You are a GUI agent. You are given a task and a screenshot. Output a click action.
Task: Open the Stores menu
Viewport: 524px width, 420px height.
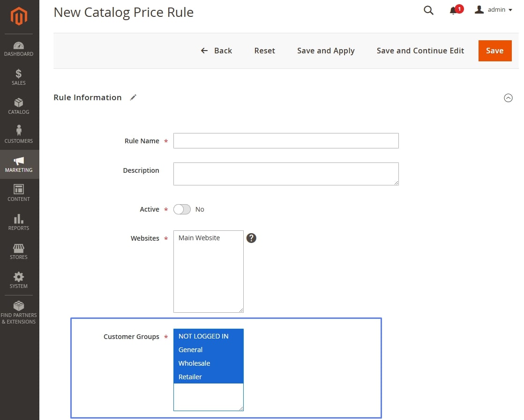coord(19,251)
